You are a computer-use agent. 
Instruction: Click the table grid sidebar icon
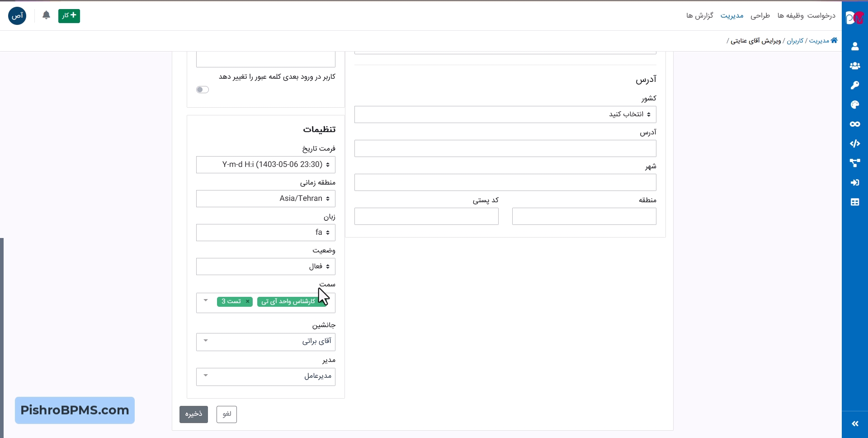[854, 202]
